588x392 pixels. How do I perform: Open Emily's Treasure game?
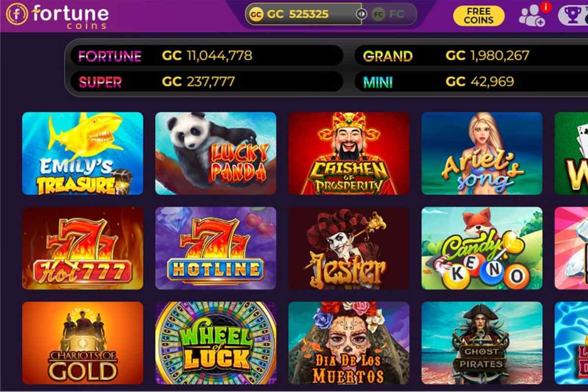coord(83,153)
